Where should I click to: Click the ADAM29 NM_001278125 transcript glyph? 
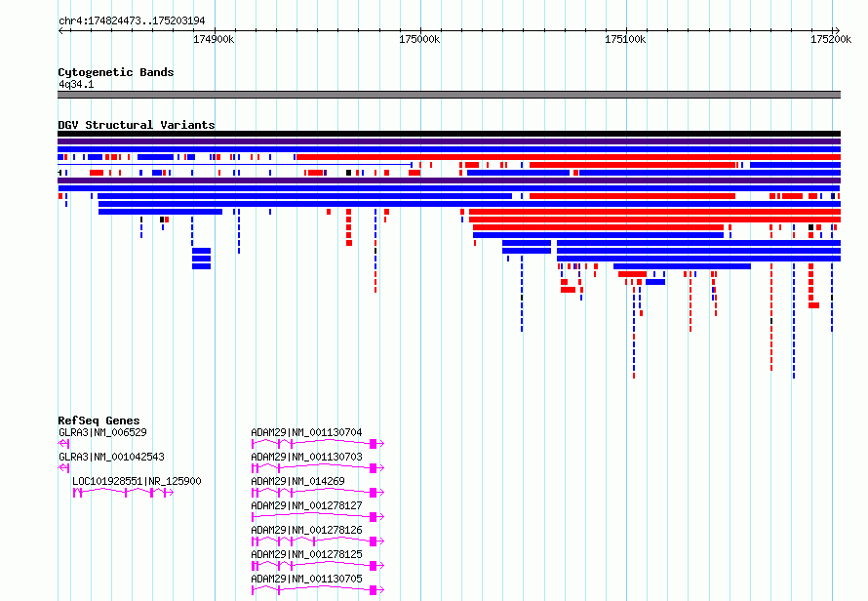pos(318,566)
